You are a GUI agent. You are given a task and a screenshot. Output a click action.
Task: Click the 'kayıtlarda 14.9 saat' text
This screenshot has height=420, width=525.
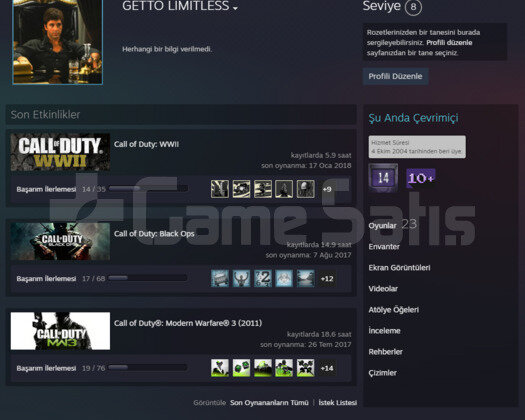319,245
